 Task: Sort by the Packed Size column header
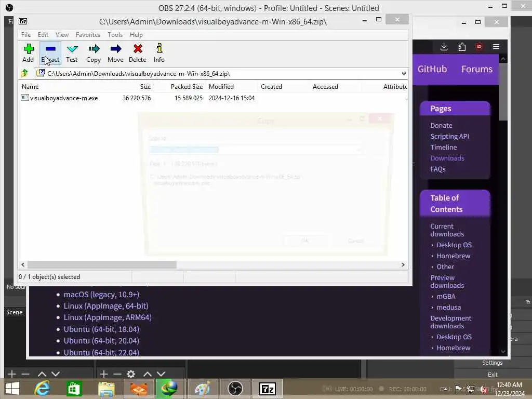pyautogui.click(x=187, y=87)
